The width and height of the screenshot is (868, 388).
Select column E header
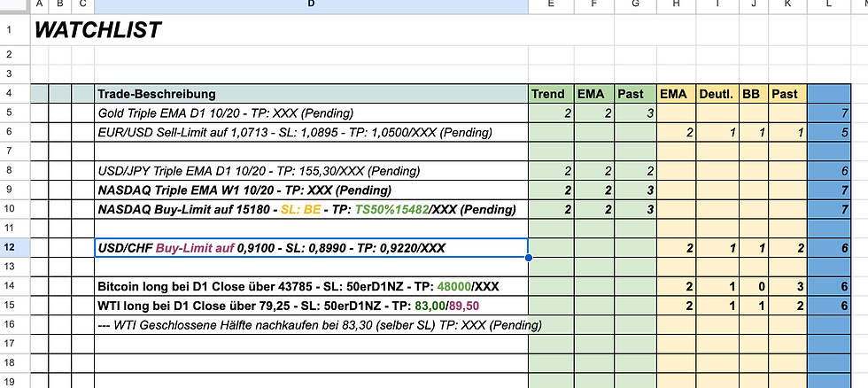[x=551, y=4]
